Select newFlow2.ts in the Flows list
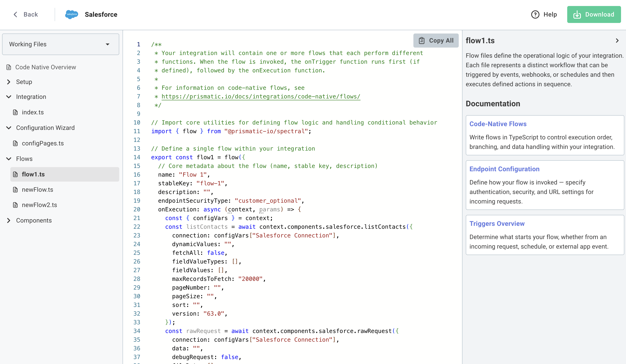626x364 pixels. (40, 205)
